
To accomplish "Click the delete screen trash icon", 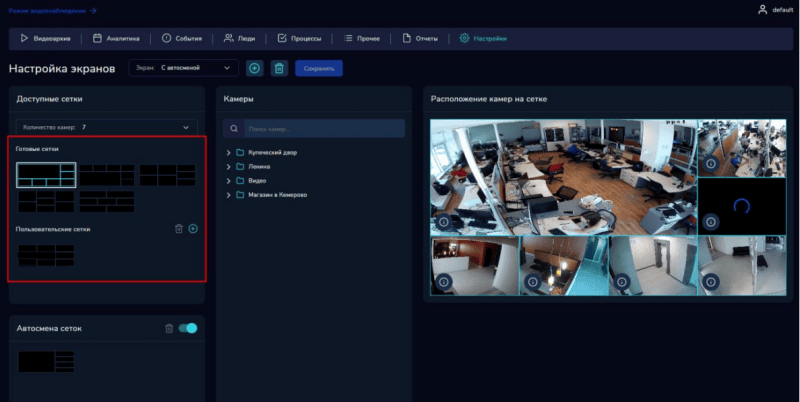I will click(x=279, y=68).
